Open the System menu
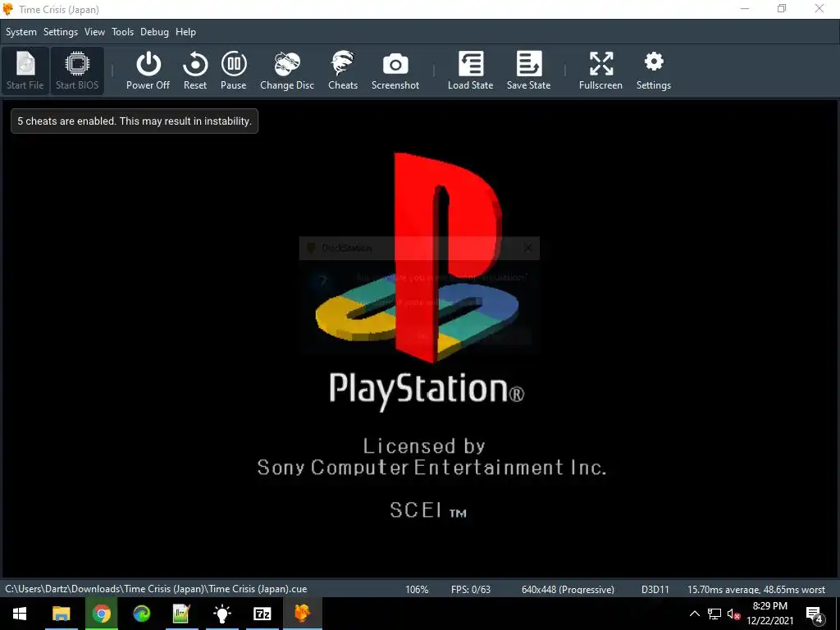Image resolution: width=840 pixels, height=630 pixels. [21, 32]
